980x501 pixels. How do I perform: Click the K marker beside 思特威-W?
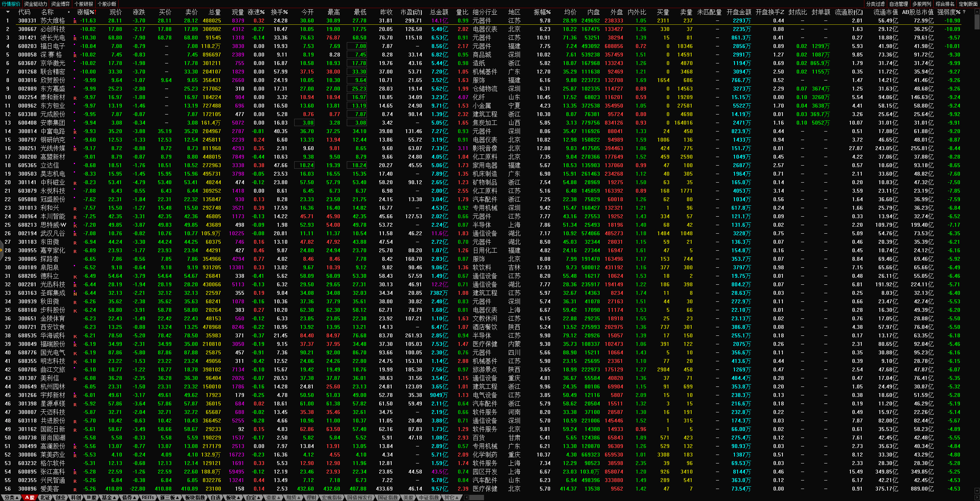pyautogui.click(x=75, y=226)
